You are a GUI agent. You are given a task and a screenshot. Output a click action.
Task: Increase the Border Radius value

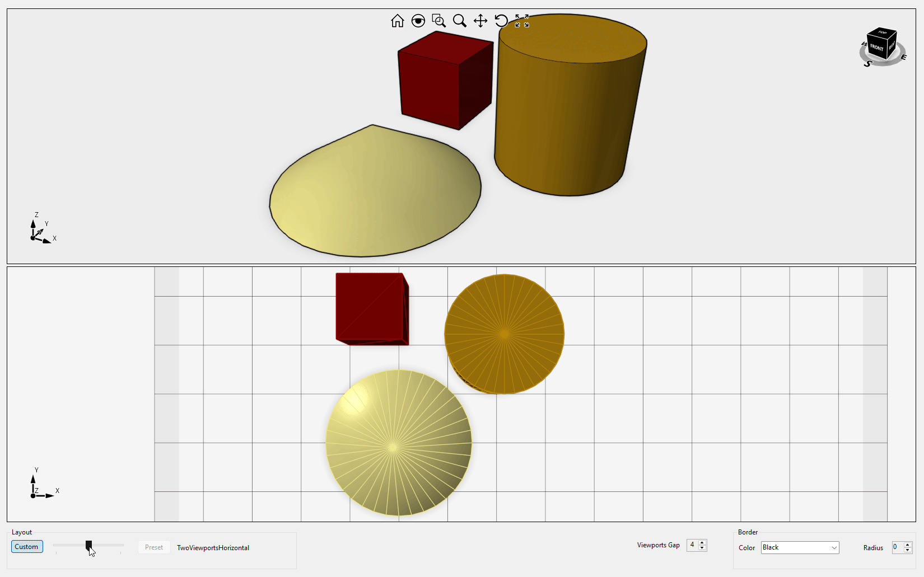tap(908, 545)
